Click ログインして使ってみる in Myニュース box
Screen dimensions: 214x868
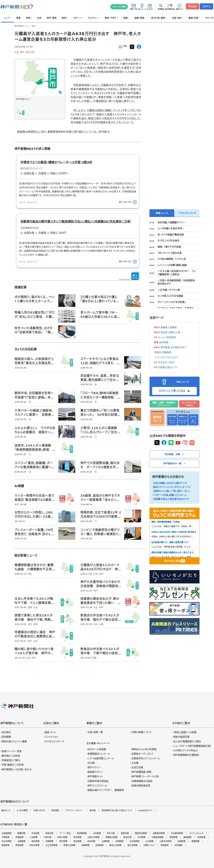coord(174,391)
